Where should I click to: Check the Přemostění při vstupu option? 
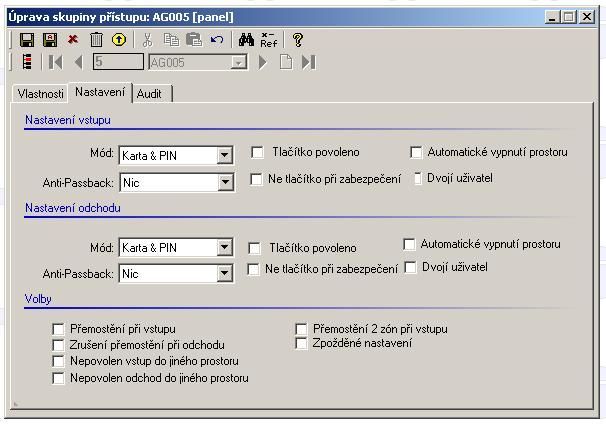[58, 329]
